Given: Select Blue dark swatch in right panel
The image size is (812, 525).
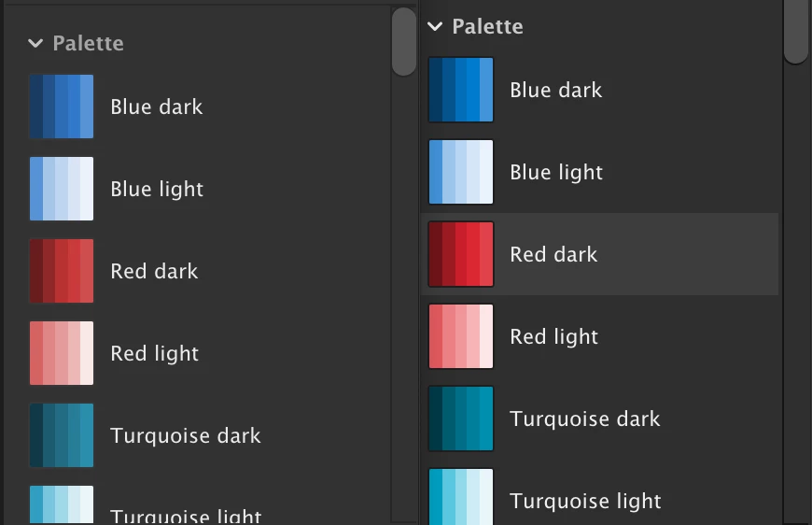Looking at the screenshot, I should pos(461,90).
